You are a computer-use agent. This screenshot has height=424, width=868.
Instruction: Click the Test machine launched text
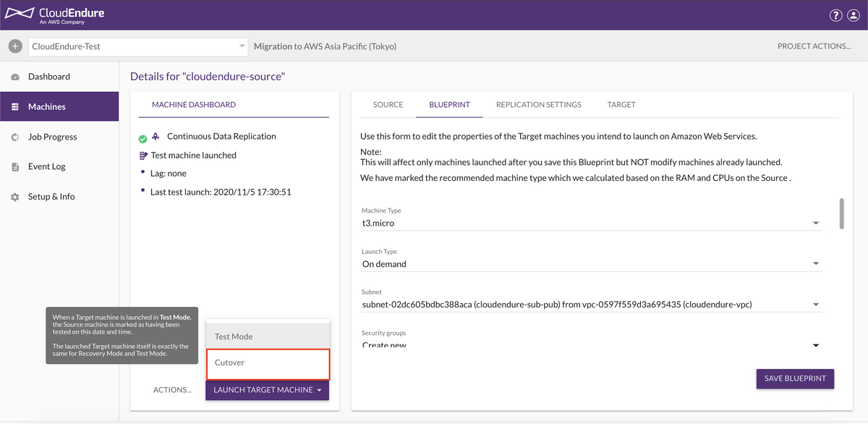[x=193, y=156]
